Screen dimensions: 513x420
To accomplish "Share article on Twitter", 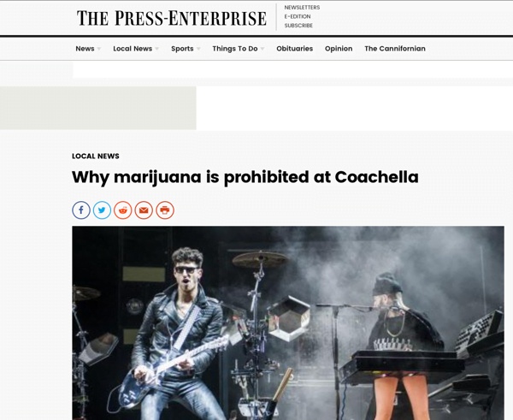I will [x=102, y=210].
